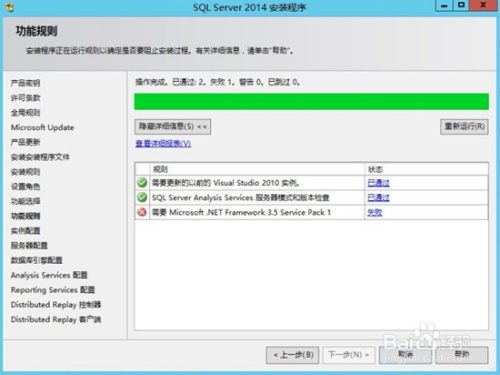Open the 失败 status link for .NET Framework rule
The height and width of the screenshot is (375, 500).
coord(375,212)
